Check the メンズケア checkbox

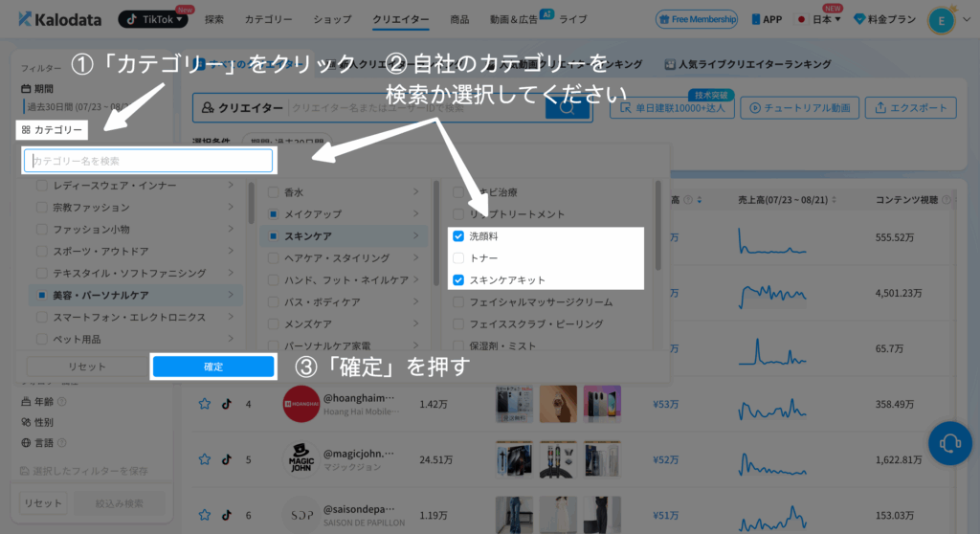[x=273, y=323]
